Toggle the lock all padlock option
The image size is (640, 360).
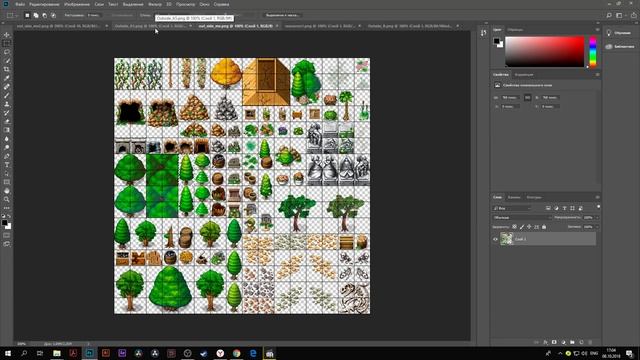click(544, 227)
